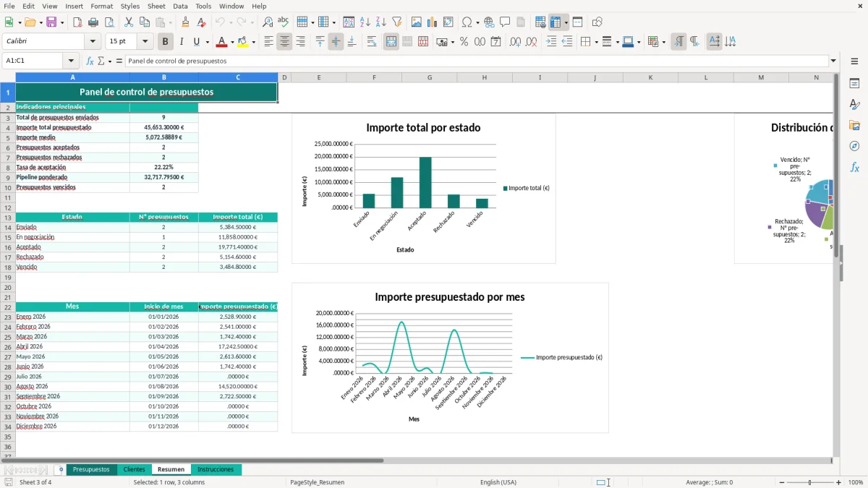Toggle Center Horizontally alignment
The width and height of the screenshot is (868, 488).
[x=284, y=42]
